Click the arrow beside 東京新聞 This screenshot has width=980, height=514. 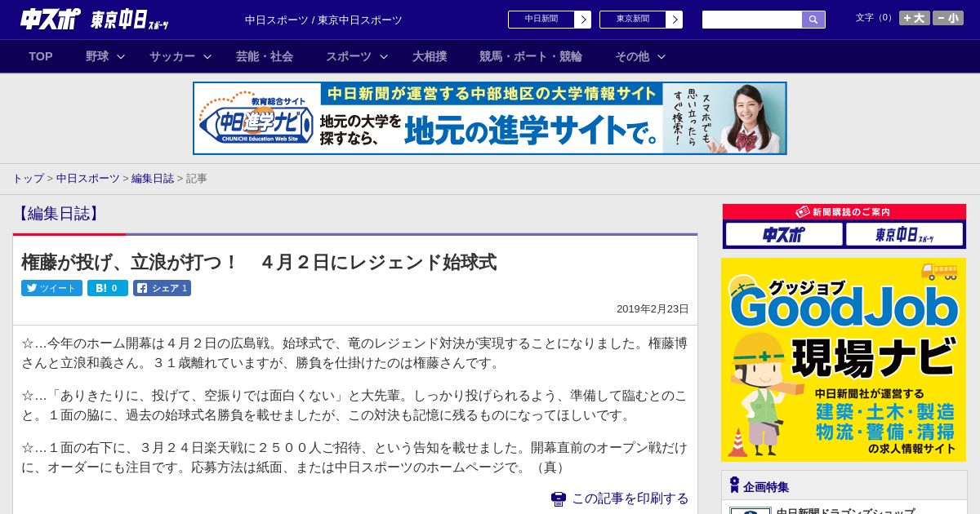click(675, 20)
